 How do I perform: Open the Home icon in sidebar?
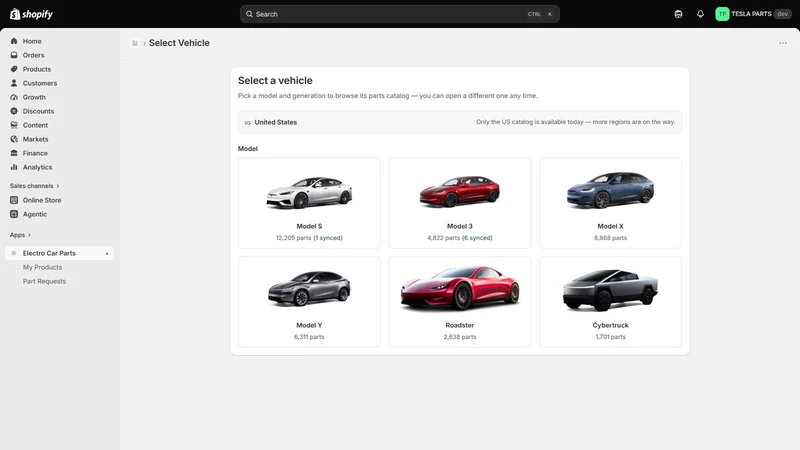pos(14,41)
